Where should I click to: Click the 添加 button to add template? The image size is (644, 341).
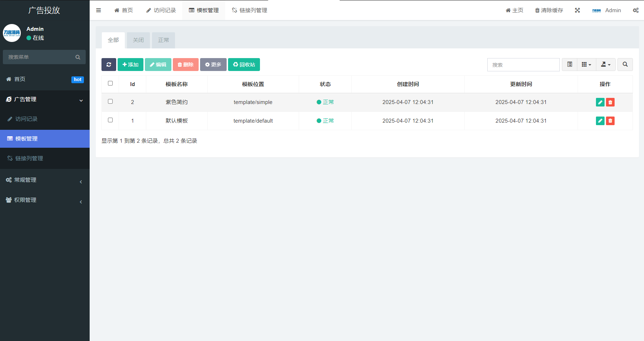[130, 65]
